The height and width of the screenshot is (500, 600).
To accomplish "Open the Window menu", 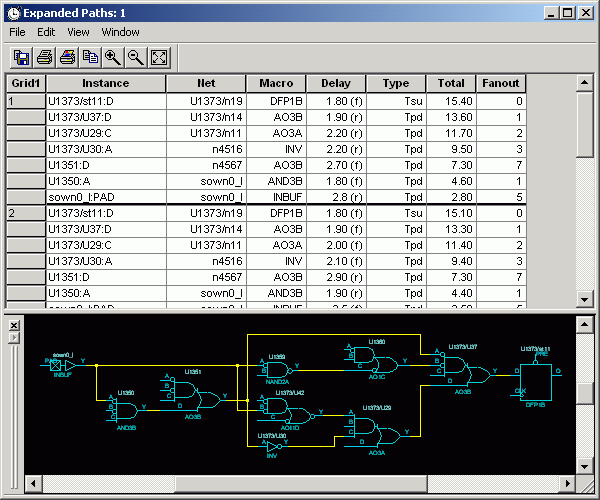I will click(120, 32).
